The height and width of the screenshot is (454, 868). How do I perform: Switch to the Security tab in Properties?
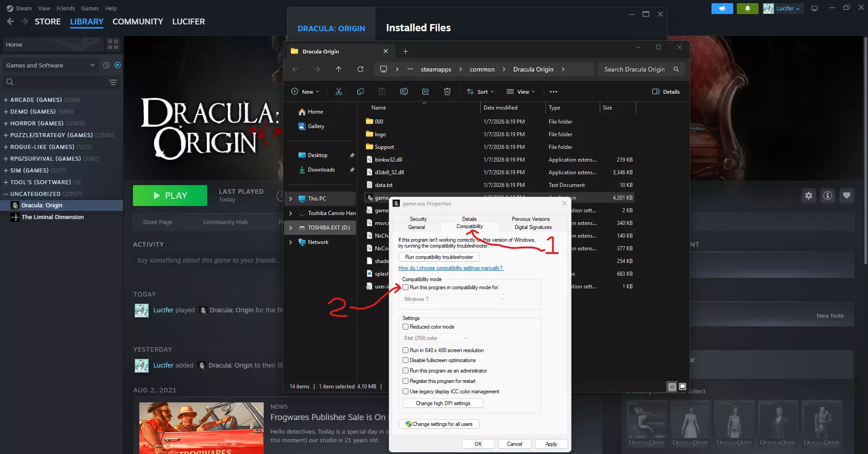(418, 219)
